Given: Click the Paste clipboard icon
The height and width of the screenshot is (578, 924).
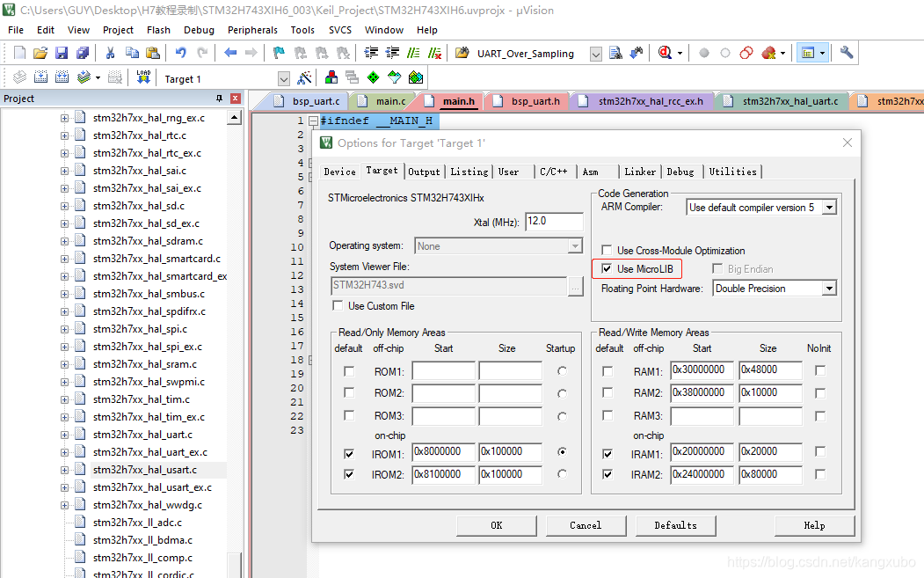Looking at the screenshot, I should click(x=153, y=53).
